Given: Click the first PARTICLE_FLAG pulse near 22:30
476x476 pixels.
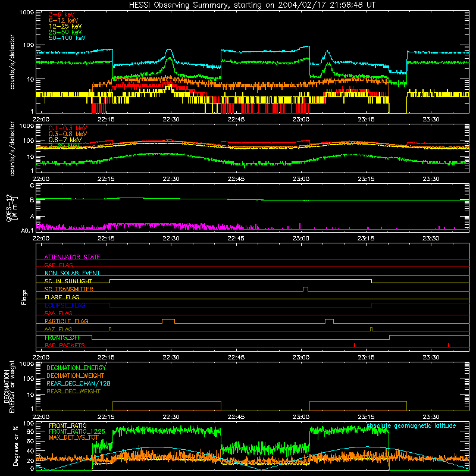Looking at the screenshot, I should (168, 321).
